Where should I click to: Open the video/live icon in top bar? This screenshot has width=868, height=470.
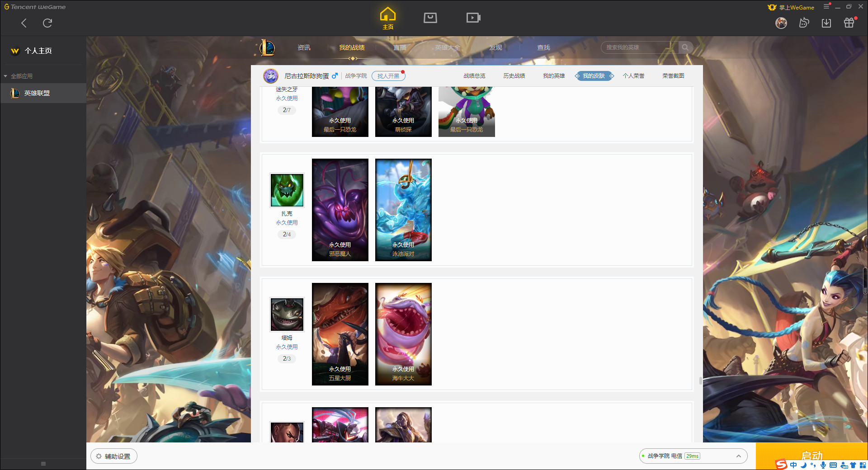point(473,18)
